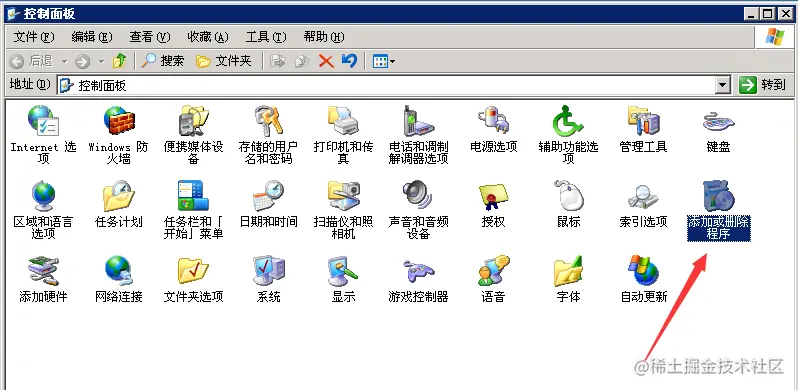Click the forward navigation button
The width and height of the screenshot is (798, 390).
coord(82,62)
